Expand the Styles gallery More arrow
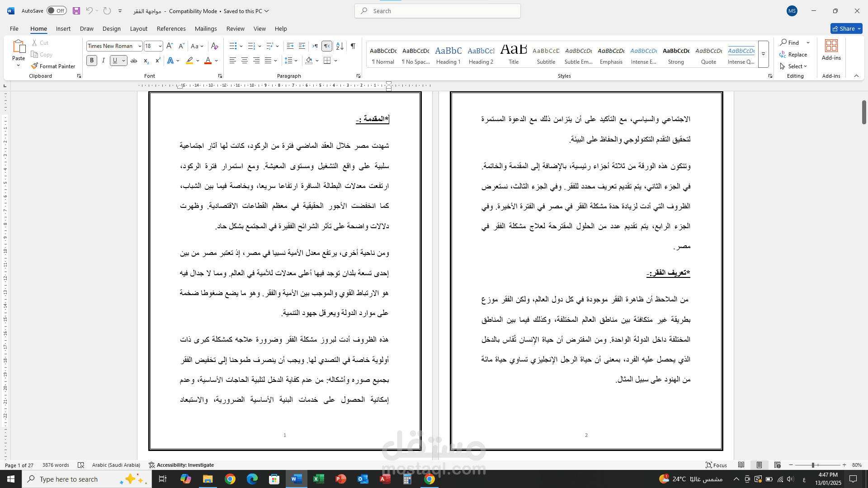 pyautogui.click(x=763, y=54)
